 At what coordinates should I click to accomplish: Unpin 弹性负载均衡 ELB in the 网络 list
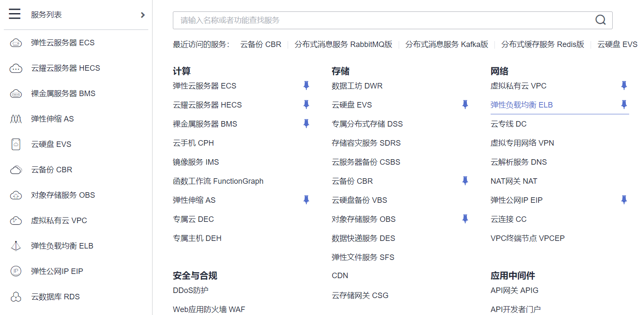[x=624, y=105]
